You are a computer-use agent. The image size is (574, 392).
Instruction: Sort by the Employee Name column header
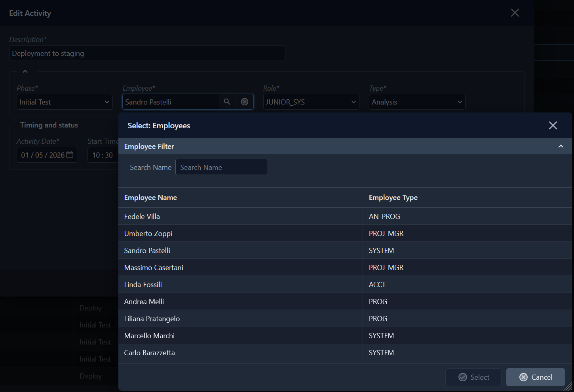pos(150,198)
